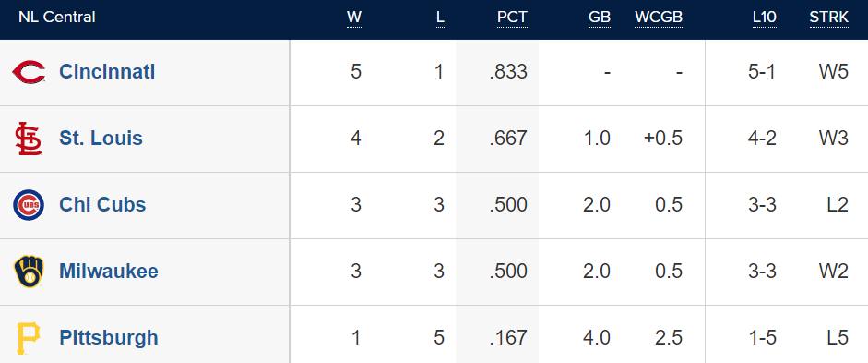Select the Pittsburgh team name link
Viewport: 868px width, 363px height.
109,337
